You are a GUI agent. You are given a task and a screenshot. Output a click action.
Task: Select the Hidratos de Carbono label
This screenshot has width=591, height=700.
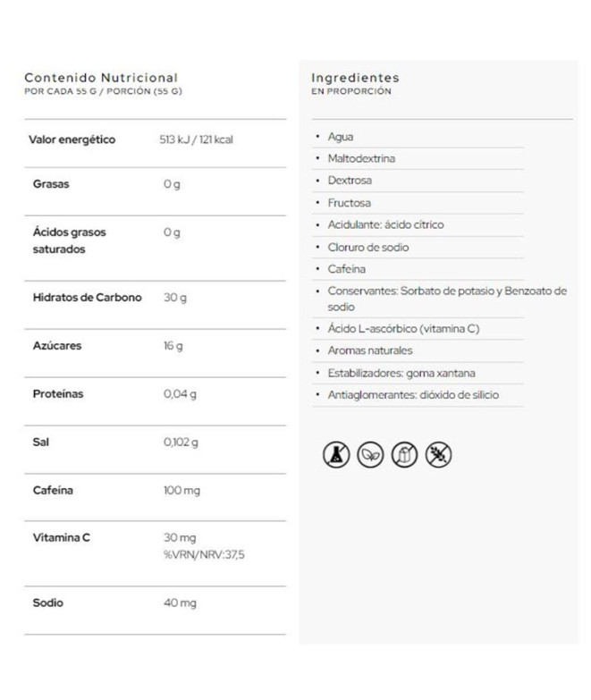pos(87,298)
